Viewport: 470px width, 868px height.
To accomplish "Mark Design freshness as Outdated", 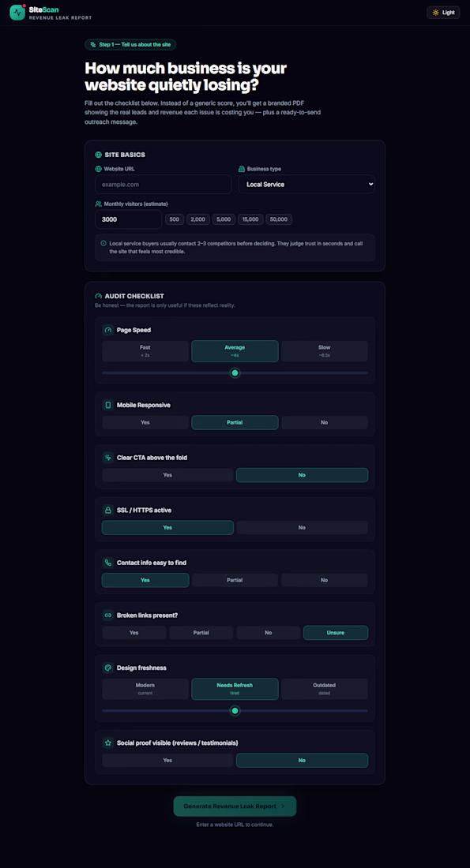I will [324, 689].
